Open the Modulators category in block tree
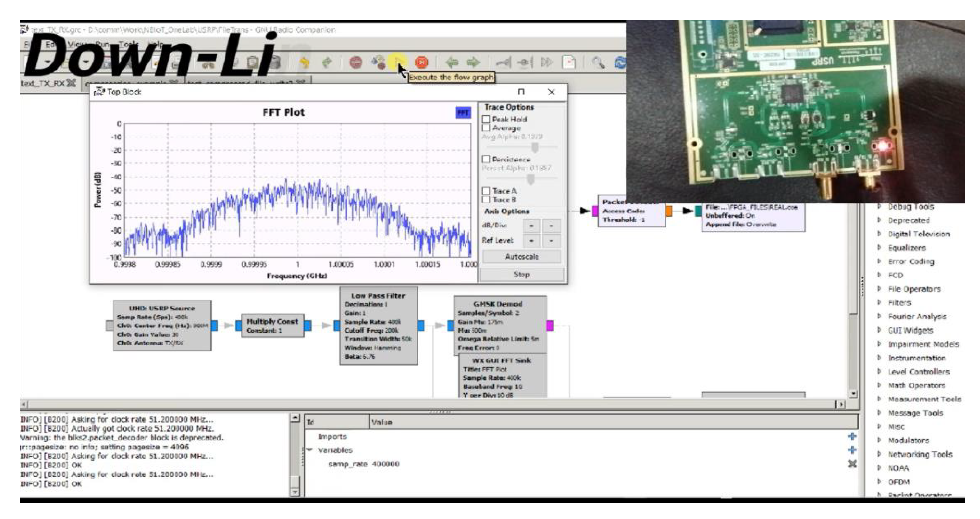The width and height of the screenshot is (980, 519). (879, 440)
